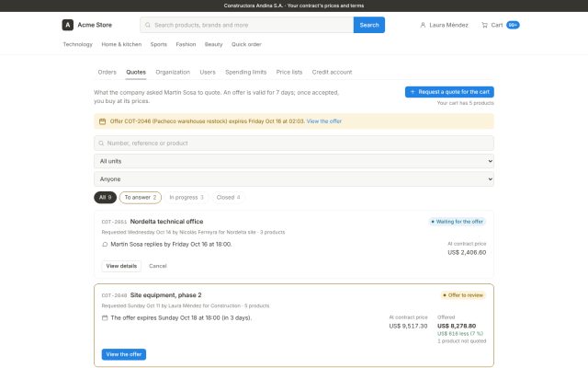Go to the Sports category

tap(159, 44)
